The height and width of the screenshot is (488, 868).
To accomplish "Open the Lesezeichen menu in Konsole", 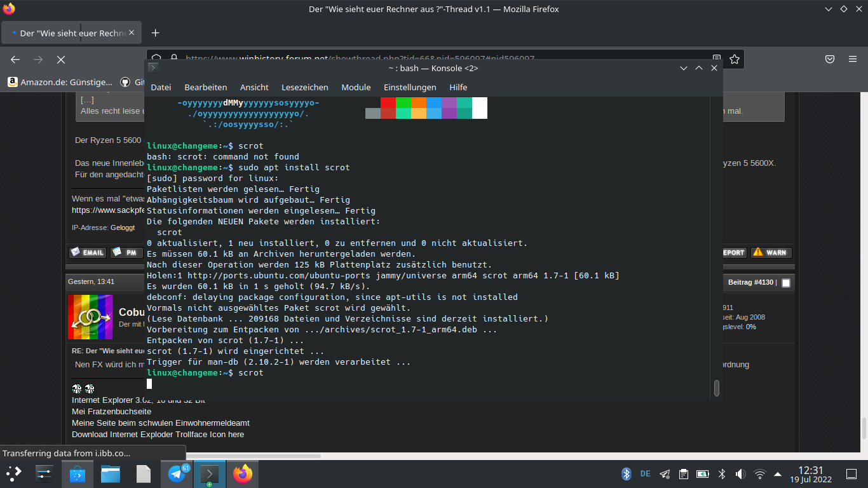I will (x=304, y=87).
